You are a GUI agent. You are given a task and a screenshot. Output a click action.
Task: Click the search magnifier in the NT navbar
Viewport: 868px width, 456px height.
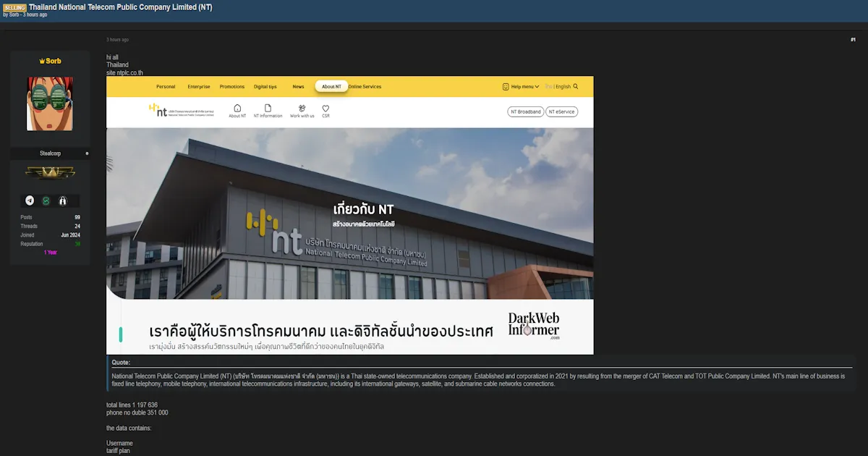click(575, 86)
